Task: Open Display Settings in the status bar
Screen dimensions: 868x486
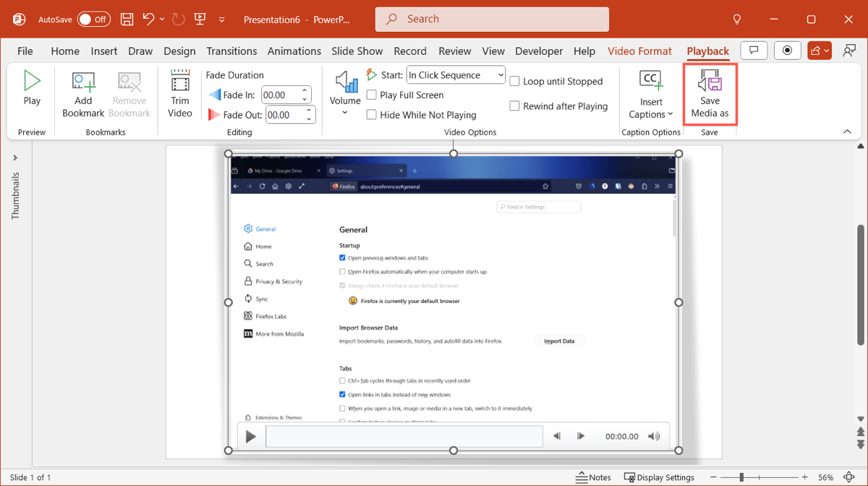Action: (x=659, y=477)
